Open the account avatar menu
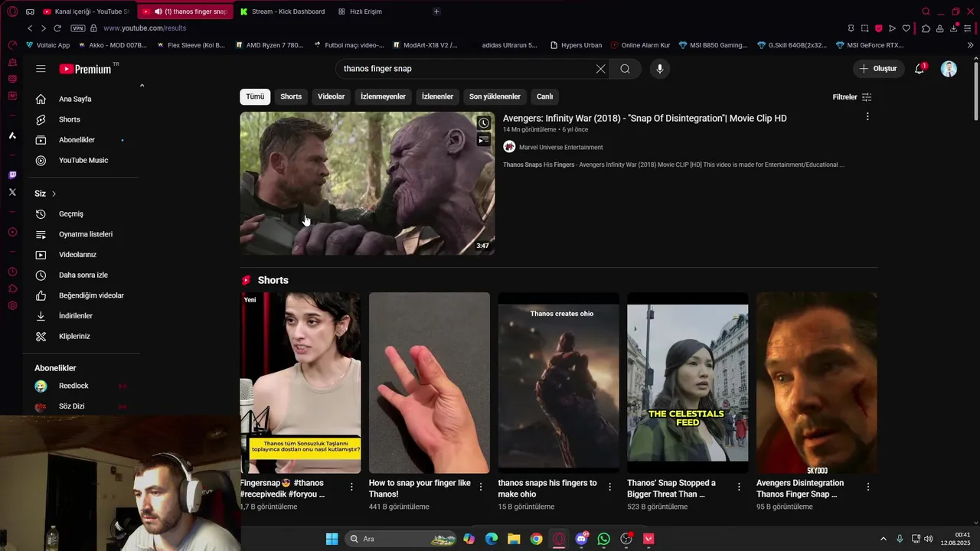The width and height of the screenshot is (980, 551). tap(949, 69)
